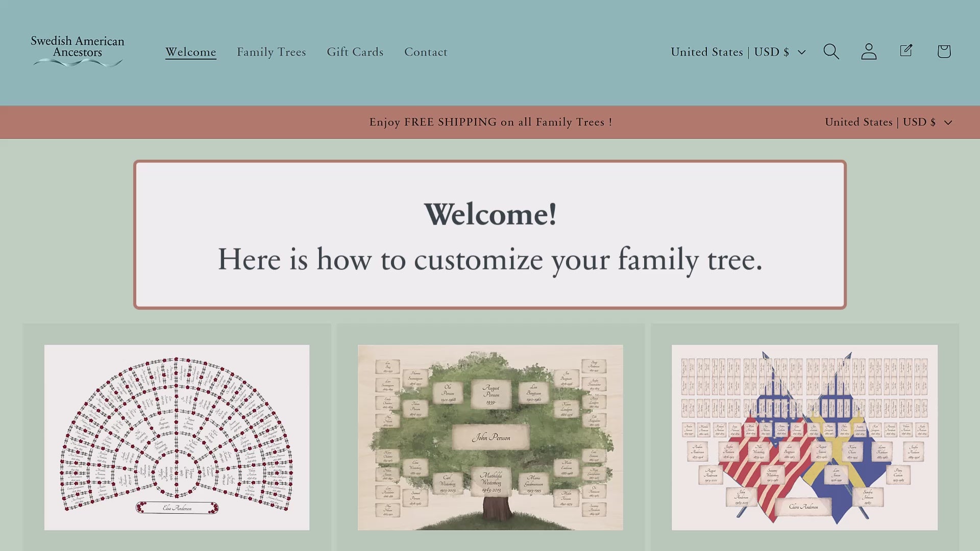The width and height of the screenshot is (980, 551).
Task: Click chevron arrow in the announcement bar
Action: click(948, 122)
